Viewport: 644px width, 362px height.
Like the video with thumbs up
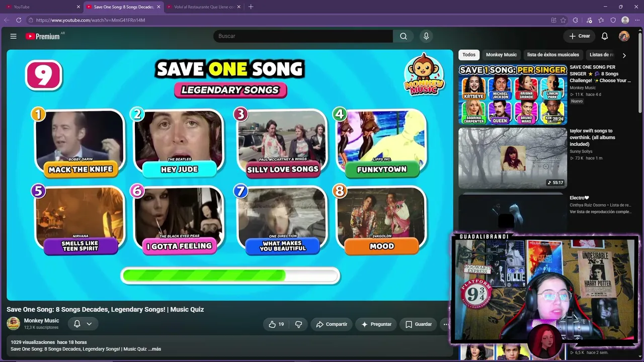[x=276, y=324]
